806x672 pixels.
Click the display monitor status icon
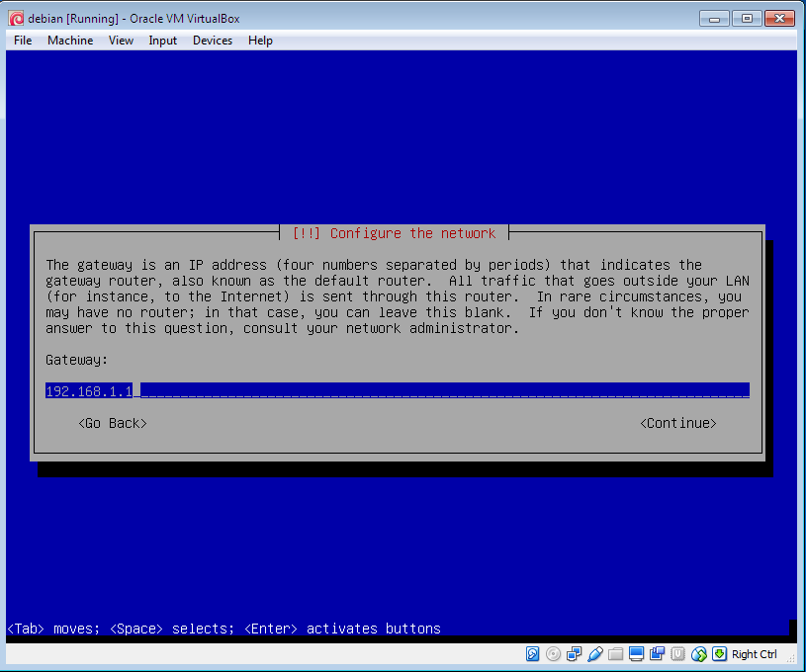pos(636,653)
